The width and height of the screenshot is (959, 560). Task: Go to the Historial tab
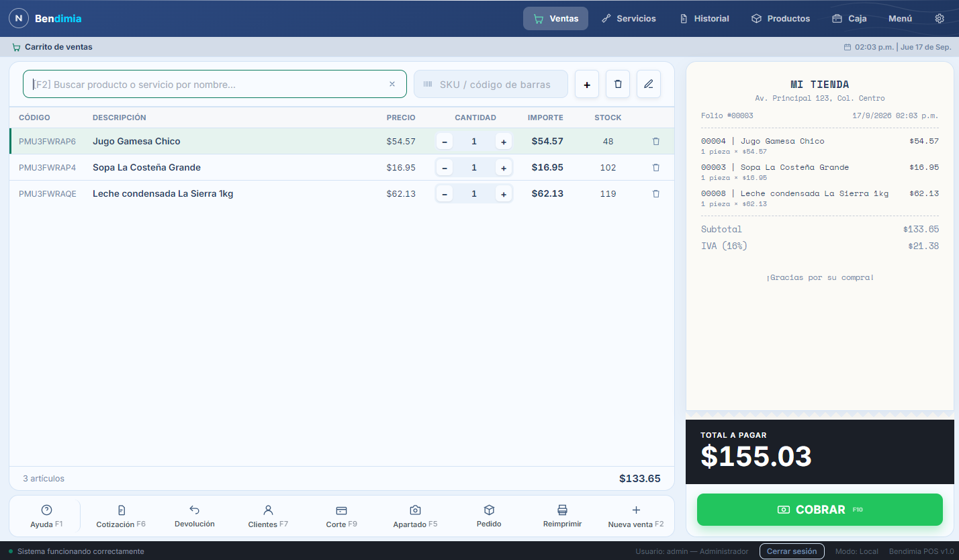pyautogui.click(x=704, y=19)
